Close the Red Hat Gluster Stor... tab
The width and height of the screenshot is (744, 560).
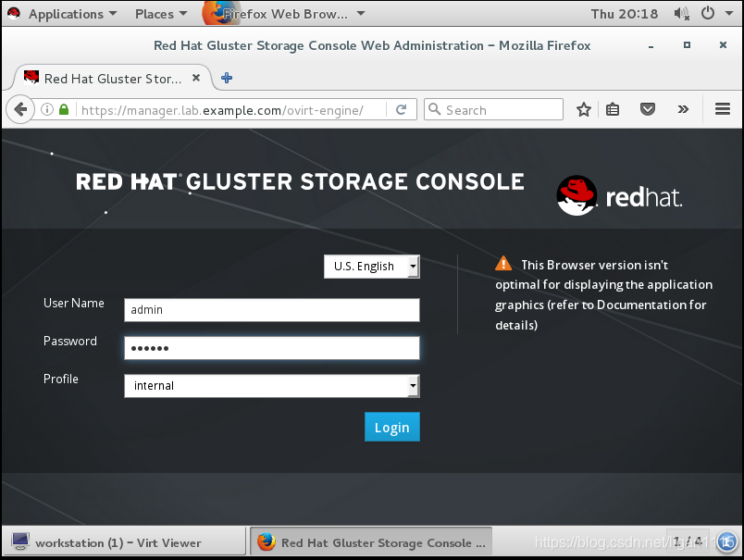[x=196, y=78]
